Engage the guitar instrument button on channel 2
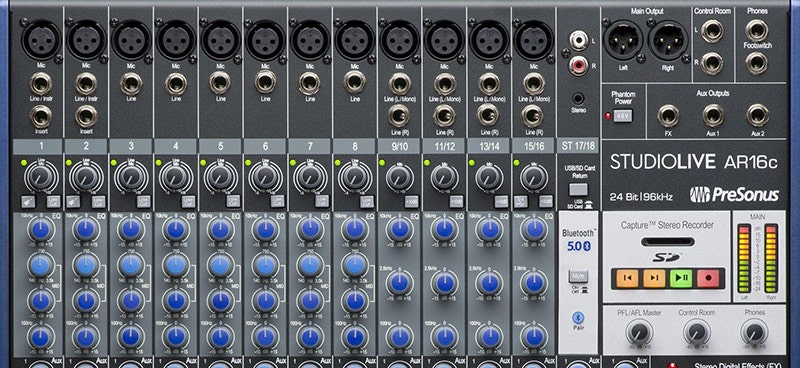This screenshot has height=368, width=800. pyautogui.click(x=72, y=202)
